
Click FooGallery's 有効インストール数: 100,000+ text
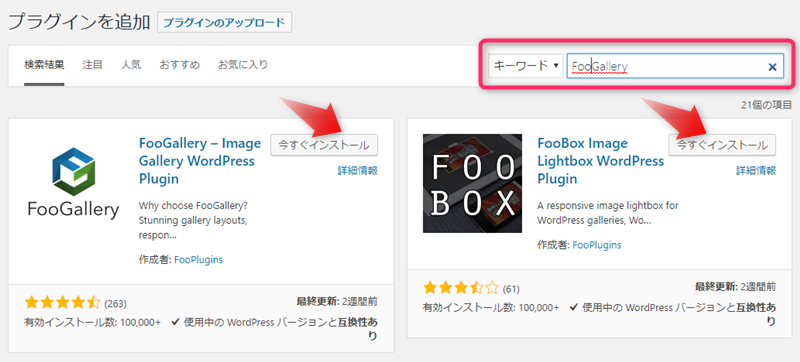pyautogui.click(x=92, y=323)
